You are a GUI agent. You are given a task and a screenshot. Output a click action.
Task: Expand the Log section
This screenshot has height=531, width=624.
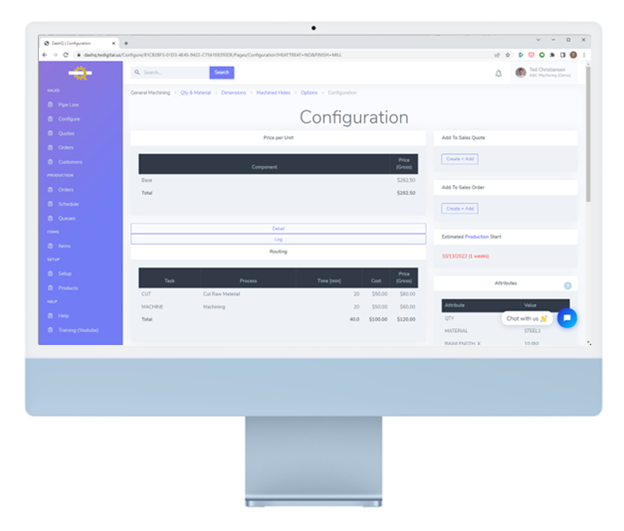point(278,240)
